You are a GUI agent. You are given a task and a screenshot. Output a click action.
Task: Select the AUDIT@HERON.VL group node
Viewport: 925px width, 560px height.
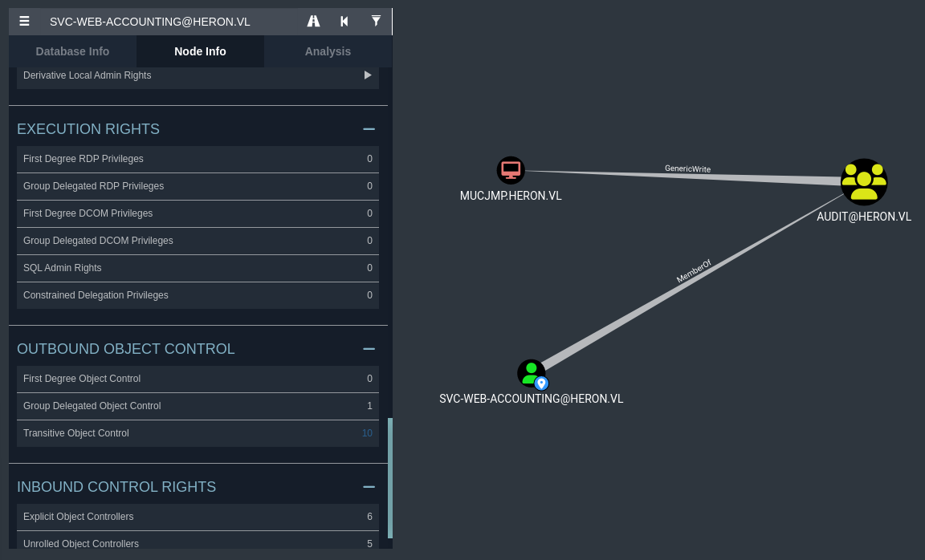[864, 182]
